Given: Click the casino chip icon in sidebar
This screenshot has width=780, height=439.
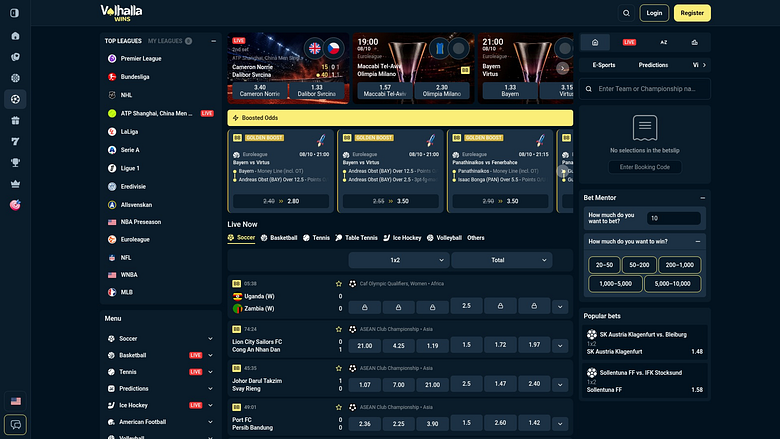Looking at the screenshot, I should (15, 78).
